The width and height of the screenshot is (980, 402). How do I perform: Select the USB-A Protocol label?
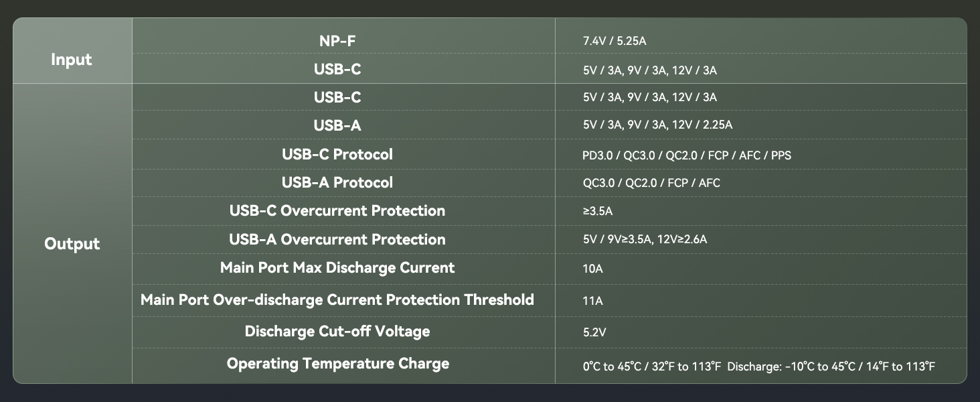[x=337, y=182]
